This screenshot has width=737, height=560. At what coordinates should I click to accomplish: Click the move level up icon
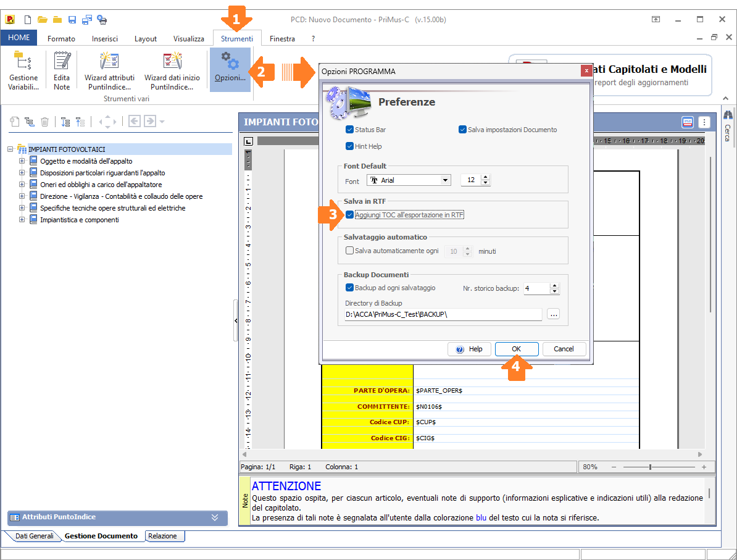(80, 122)
